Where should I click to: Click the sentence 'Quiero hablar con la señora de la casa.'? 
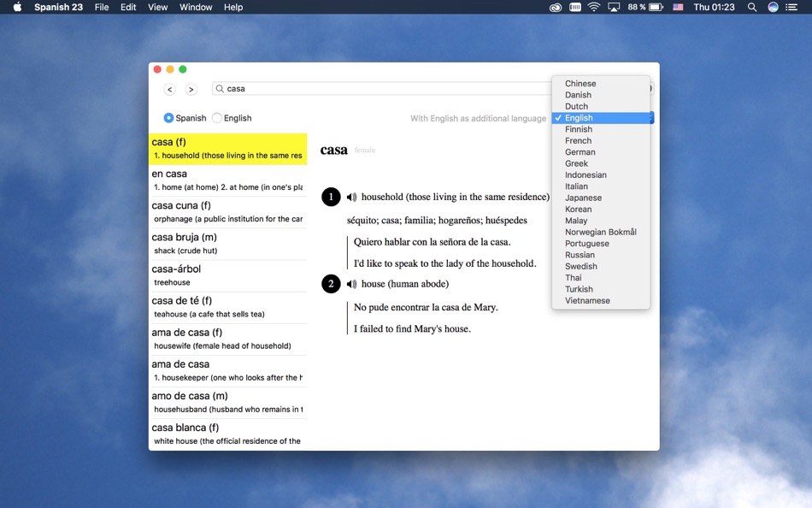432,242
